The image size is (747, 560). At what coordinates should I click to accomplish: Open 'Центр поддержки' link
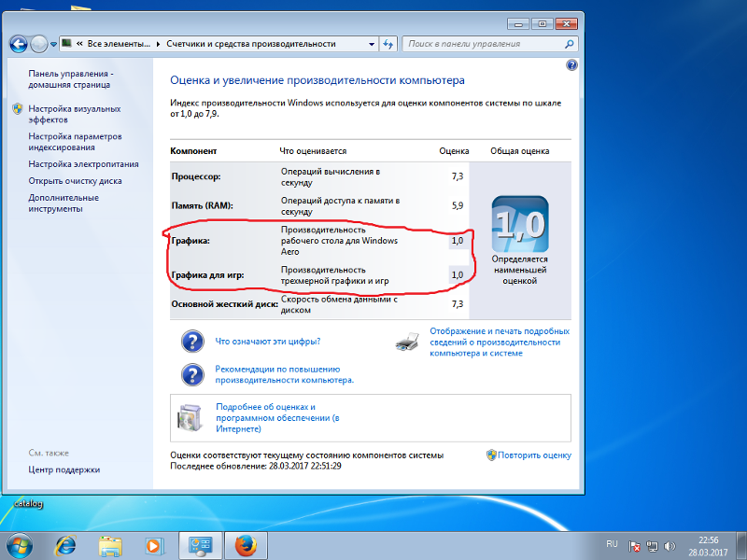coord(63,470)
